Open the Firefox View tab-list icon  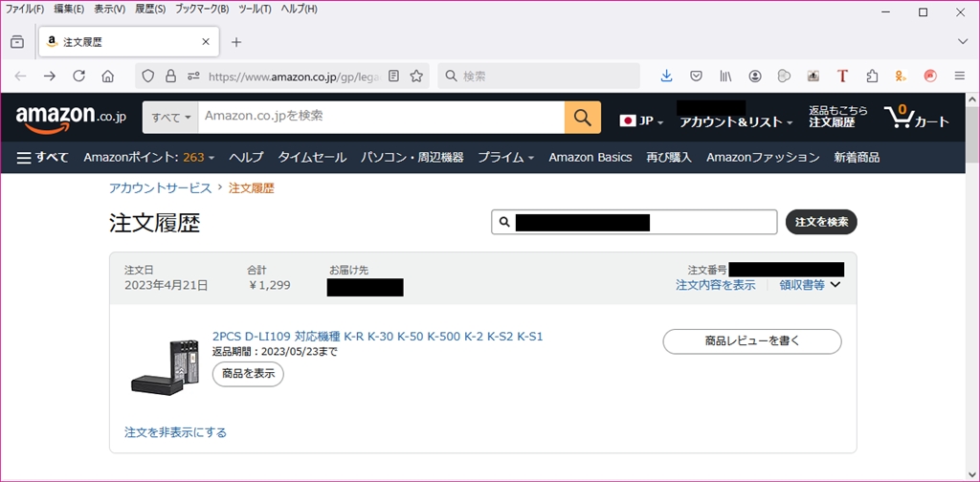(17, 42)
